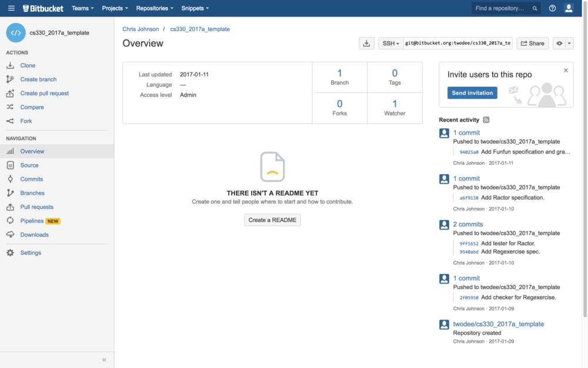Open commit 94025a0 link
Image resolution: width=588 pixels, height=368 pixels.
click(x=469, y=152)
